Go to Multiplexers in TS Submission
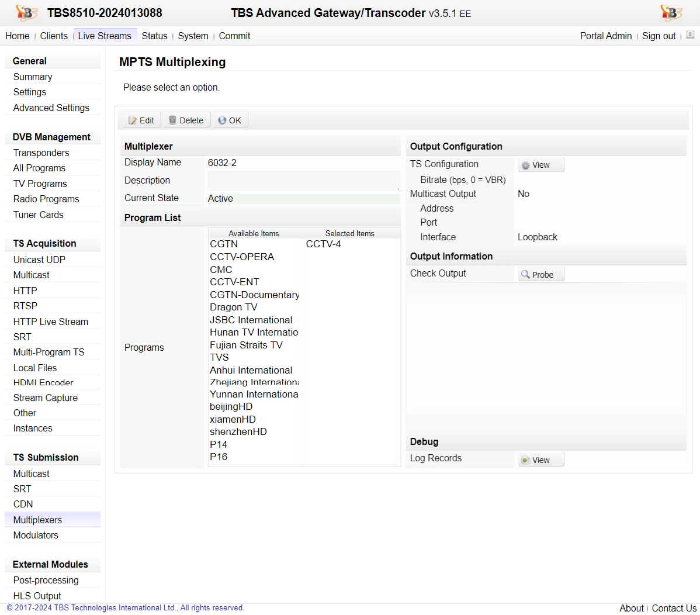 (37, 520)
